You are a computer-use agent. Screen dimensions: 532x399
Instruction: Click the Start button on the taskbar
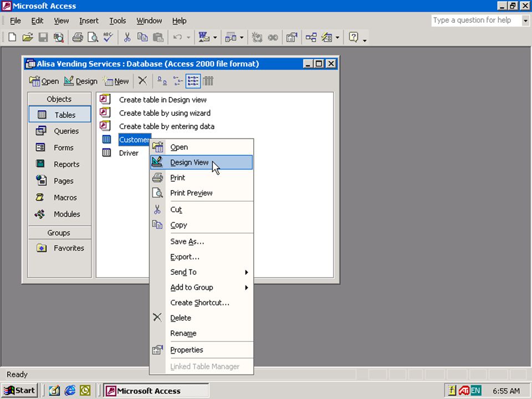(20, 391)
